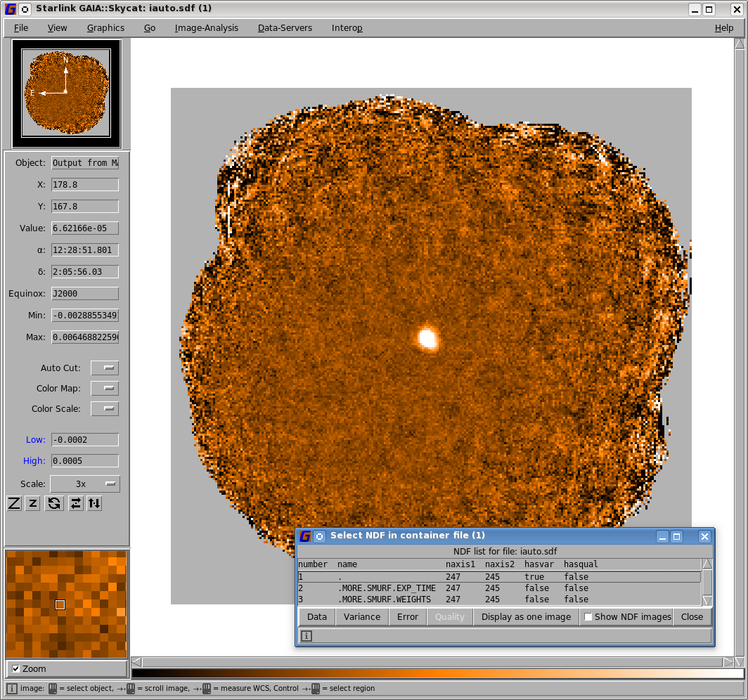Image resolution: width=748 pixels, height=700 pixels.
Task: Open the Scale 3x dropdown
Action: click(x=85, y=484)
